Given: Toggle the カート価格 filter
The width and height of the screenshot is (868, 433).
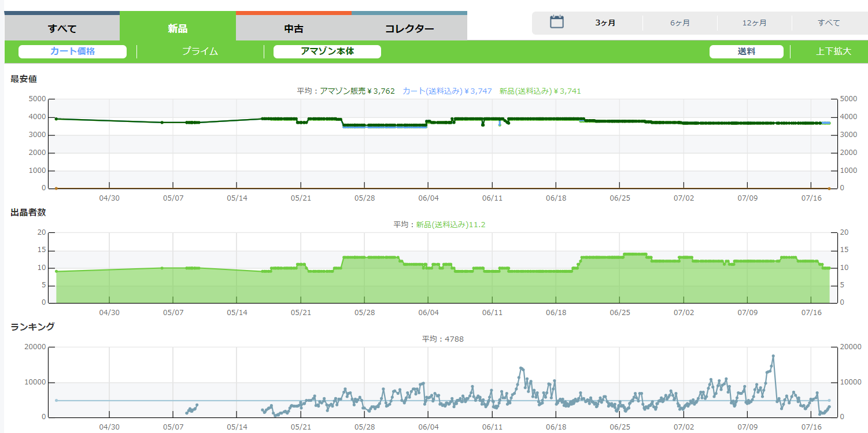Looking at the screenshot, I should pos(72,51).
